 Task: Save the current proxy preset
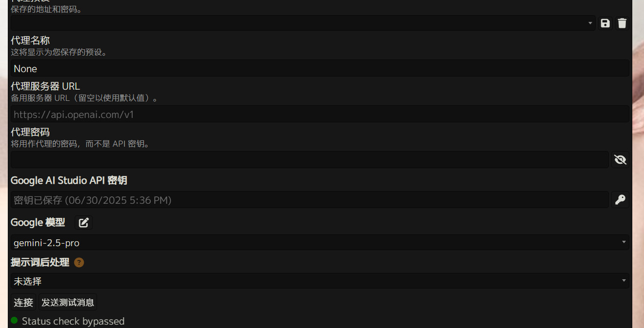(605, 23)
